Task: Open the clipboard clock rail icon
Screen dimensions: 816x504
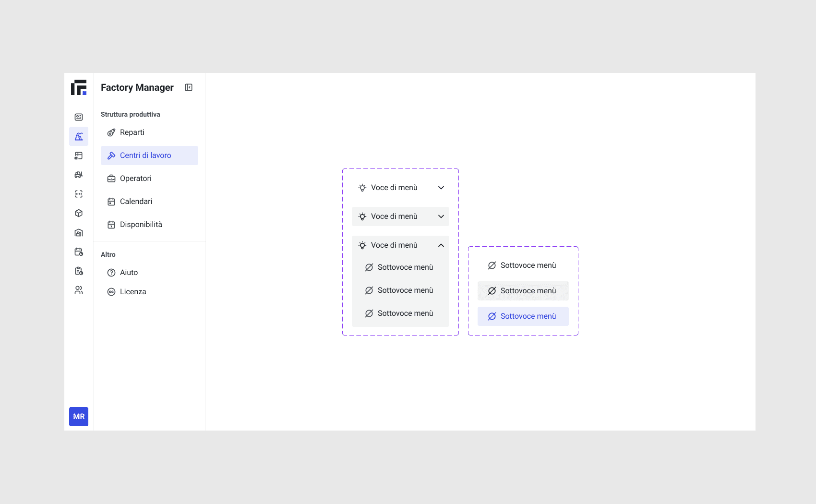Action: click(x=79, y=271)
